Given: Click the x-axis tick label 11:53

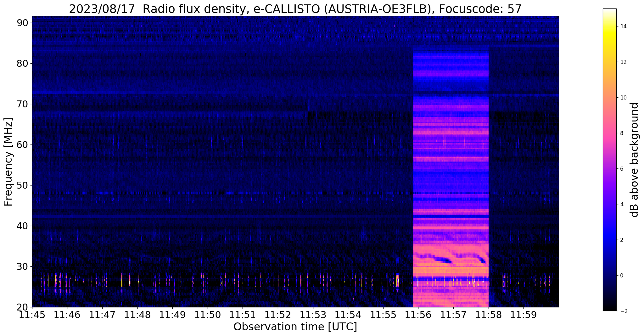Looking at the screenshot, I should pyautogui.click(x=313, y=315).
